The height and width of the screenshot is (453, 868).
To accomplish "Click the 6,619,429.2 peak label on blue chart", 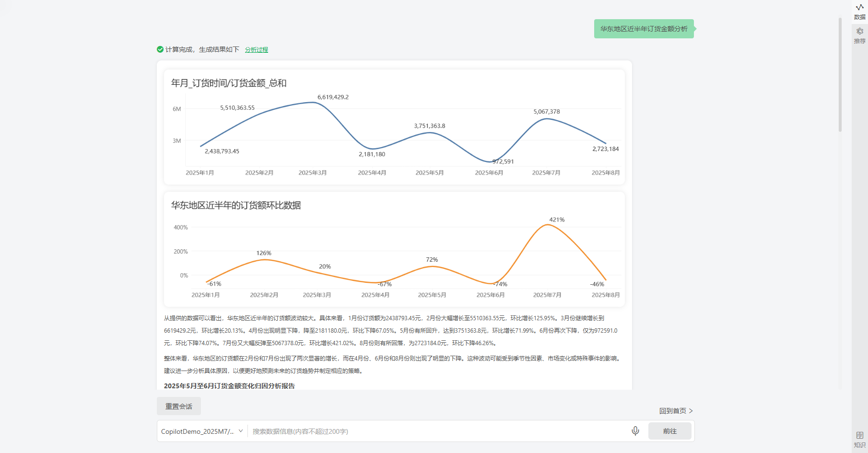I will click(333, 97).
